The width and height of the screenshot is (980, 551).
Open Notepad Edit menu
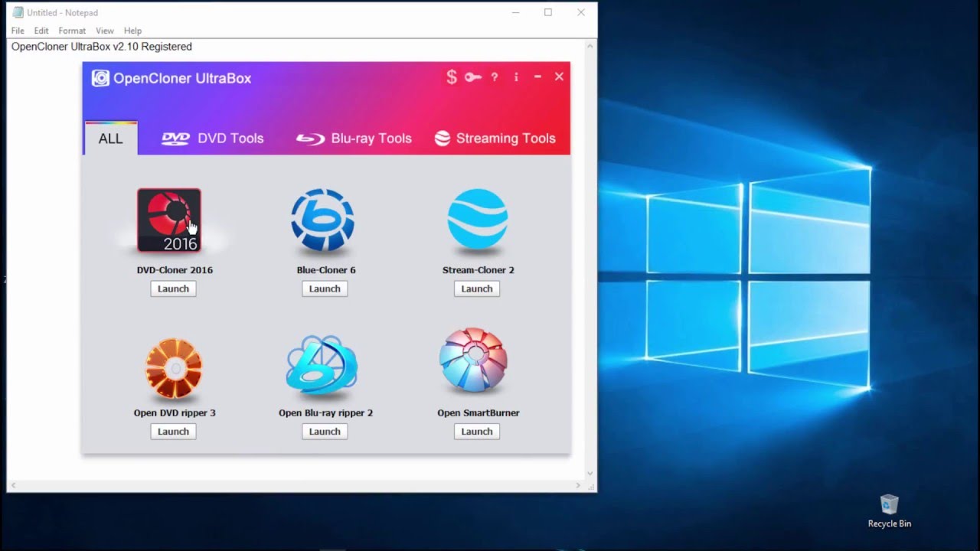pyautogui.click(x=41, y=31)
